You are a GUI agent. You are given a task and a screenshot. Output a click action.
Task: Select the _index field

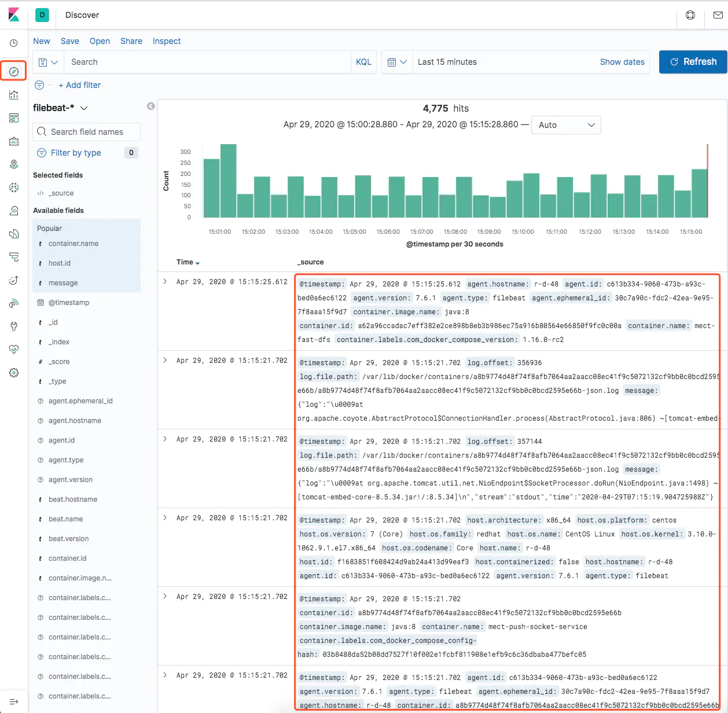[x=59, y=342]
